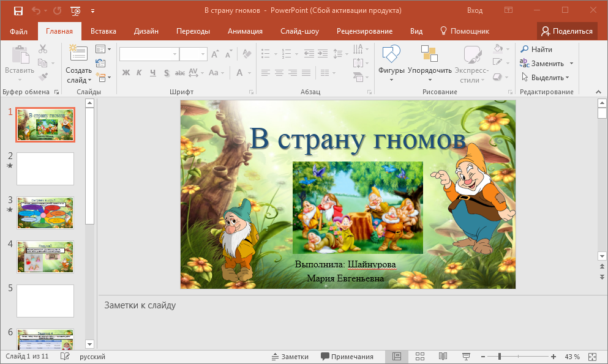This screenshot has height=364, width=608.
Task: Open the character spacing AV dropdown
Action: (x=196, y=72)
